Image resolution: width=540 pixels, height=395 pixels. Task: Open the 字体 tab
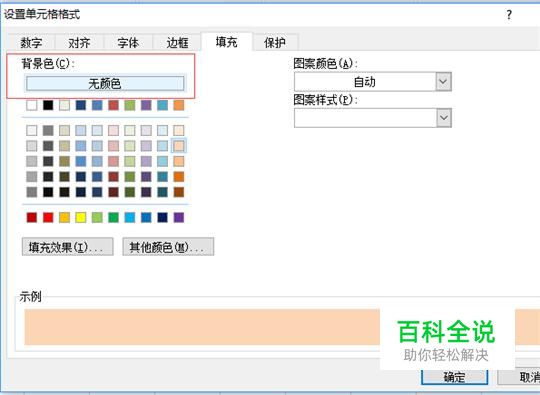tap(128, 42)
